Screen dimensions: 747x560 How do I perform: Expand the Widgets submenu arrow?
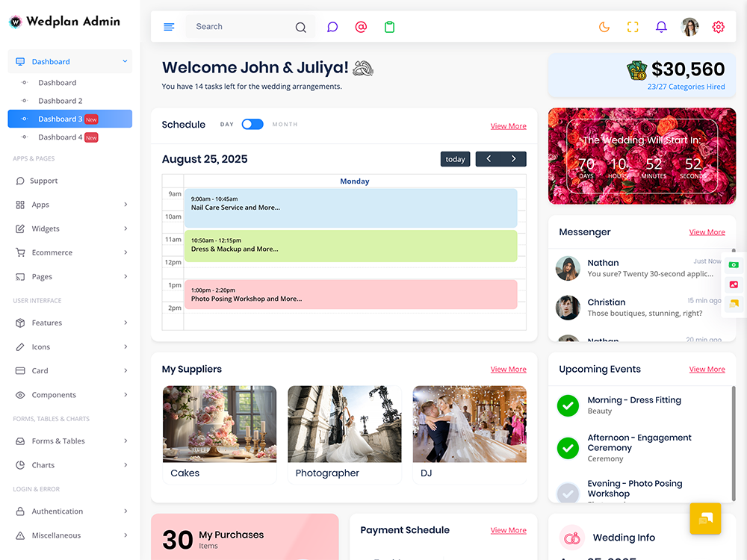(125, 228)
